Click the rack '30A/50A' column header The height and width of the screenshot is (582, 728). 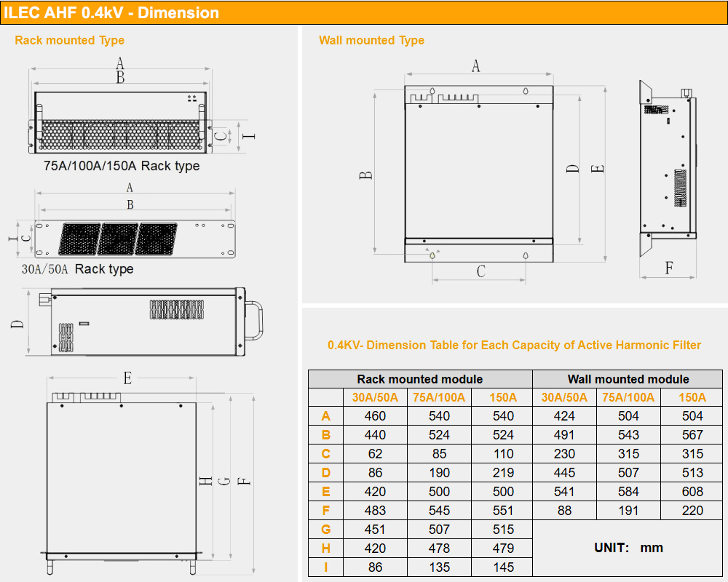[x=375, y=398]
